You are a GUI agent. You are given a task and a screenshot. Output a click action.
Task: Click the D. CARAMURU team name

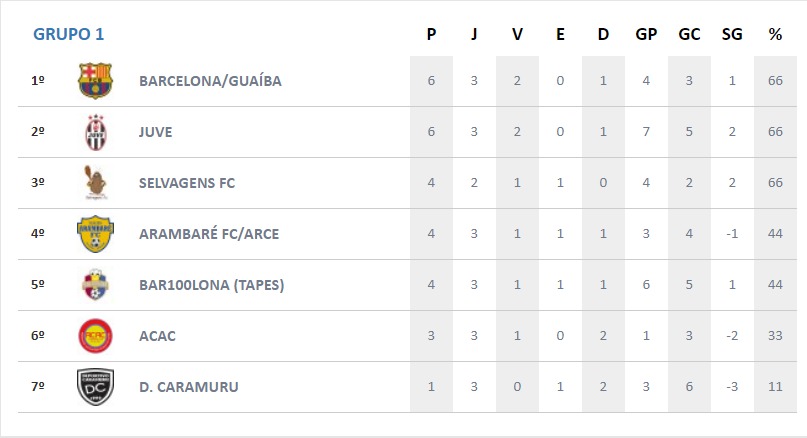(x=189, y=387)
